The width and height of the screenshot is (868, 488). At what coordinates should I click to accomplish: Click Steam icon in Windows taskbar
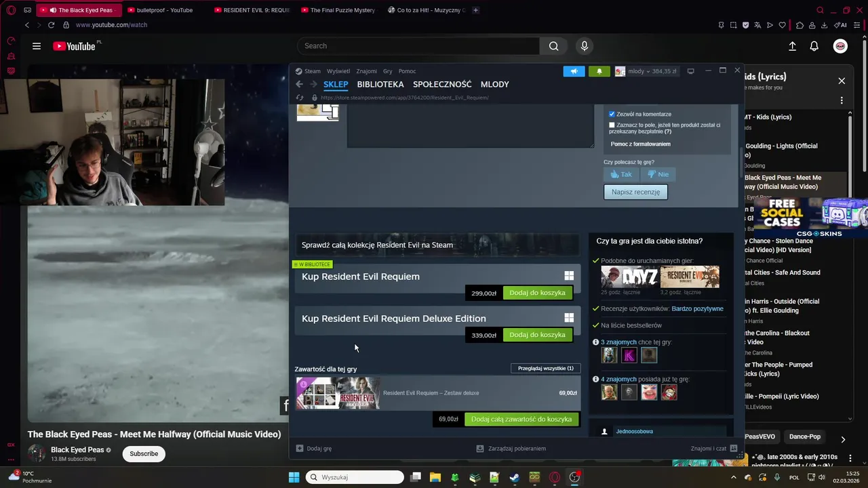[515, 477]
